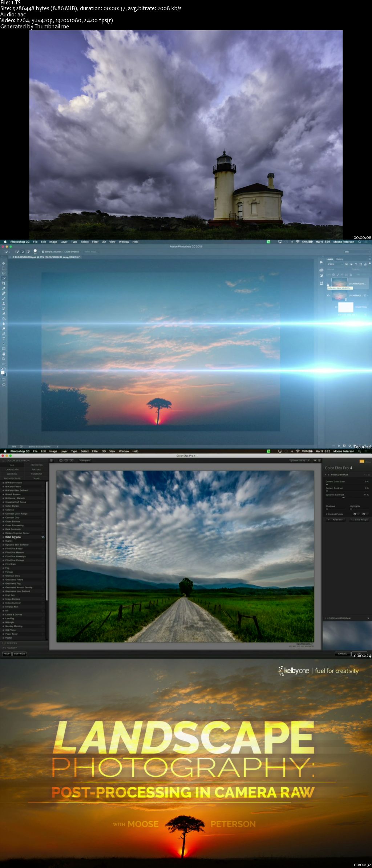Toggle Quick Mask mode in Photoshop toolbar
Viewport: 372px width, 868px height.
coord(4,380)
